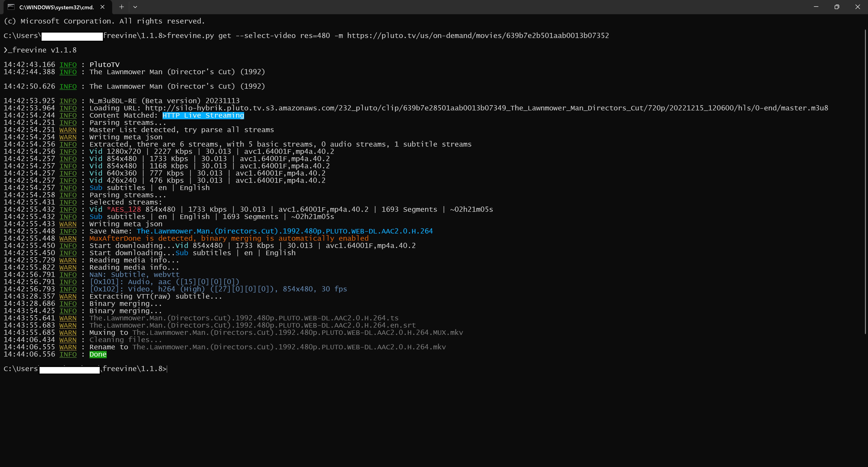Click the orange MuxAfterDone warning message
This screenshot has height=467, width=868.
(229, 238)
